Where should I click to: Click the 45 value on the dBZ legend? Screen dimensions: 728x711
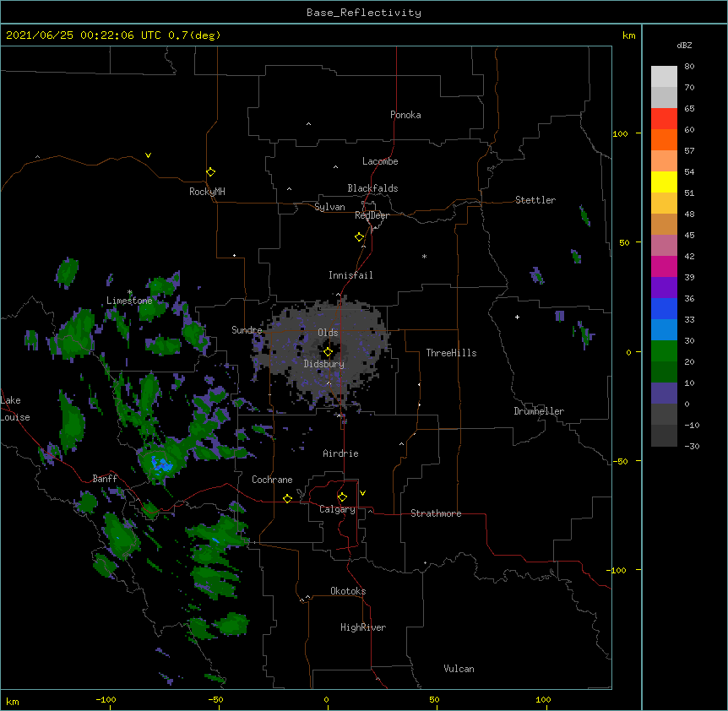(x=689, y=236)
